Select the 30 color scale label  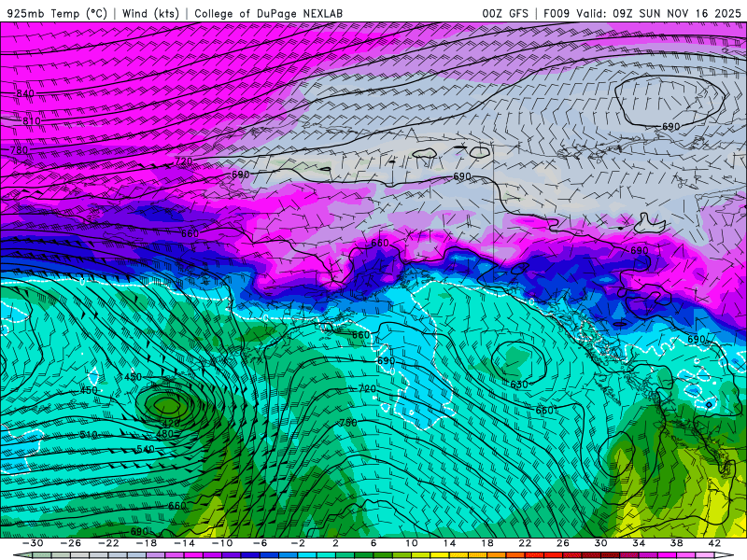pos(600,543)
